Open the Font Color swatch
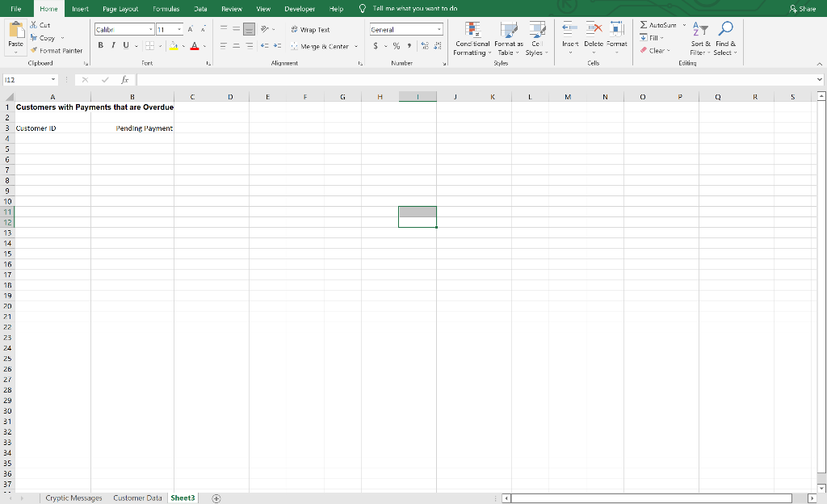The width and height of the screenshot is (827, 504). 195,46
